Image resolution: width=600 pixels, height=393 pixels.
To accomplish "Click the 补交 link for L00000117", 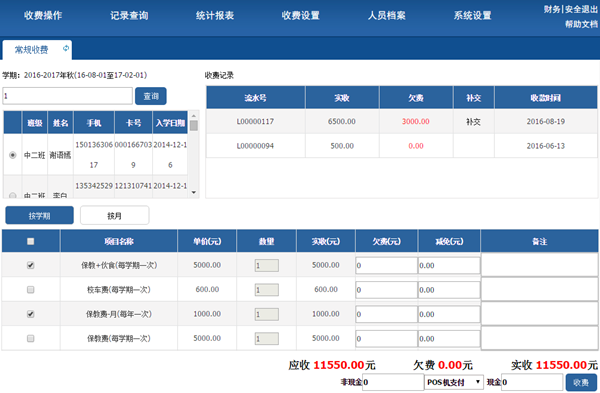I will click(473, 122).
